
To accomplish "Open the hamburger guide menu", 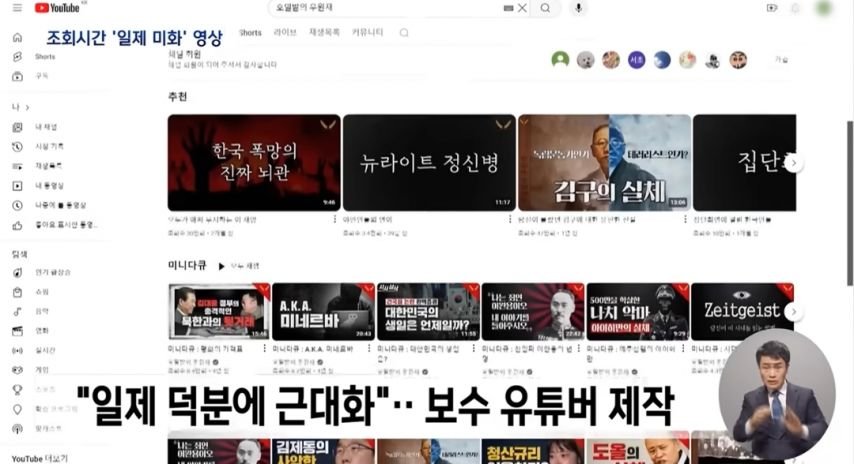I will [x=17, y=8].
